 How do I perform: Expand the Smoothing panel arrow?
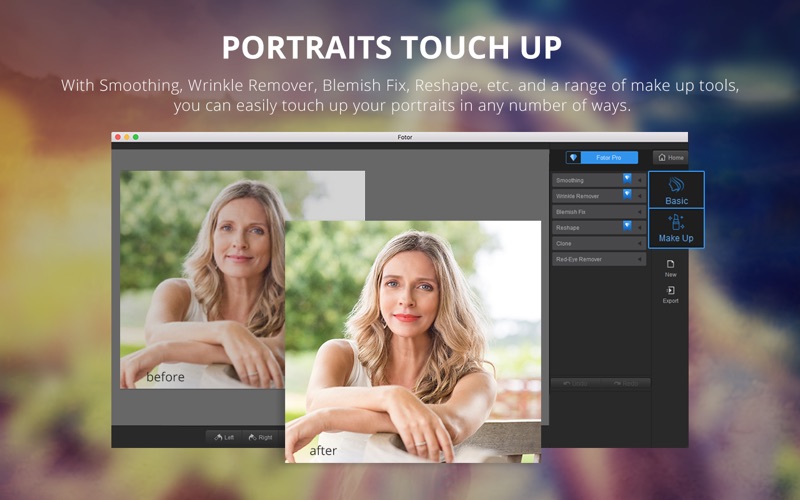pyautogui.click(x=641, y=180)
